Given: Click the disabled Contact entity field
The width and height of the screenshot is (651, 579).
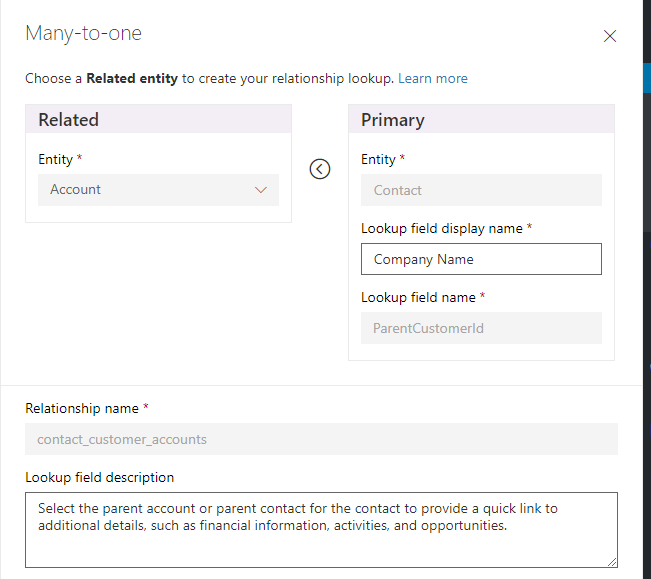Looking at the screenshot, I should [481, 190].
